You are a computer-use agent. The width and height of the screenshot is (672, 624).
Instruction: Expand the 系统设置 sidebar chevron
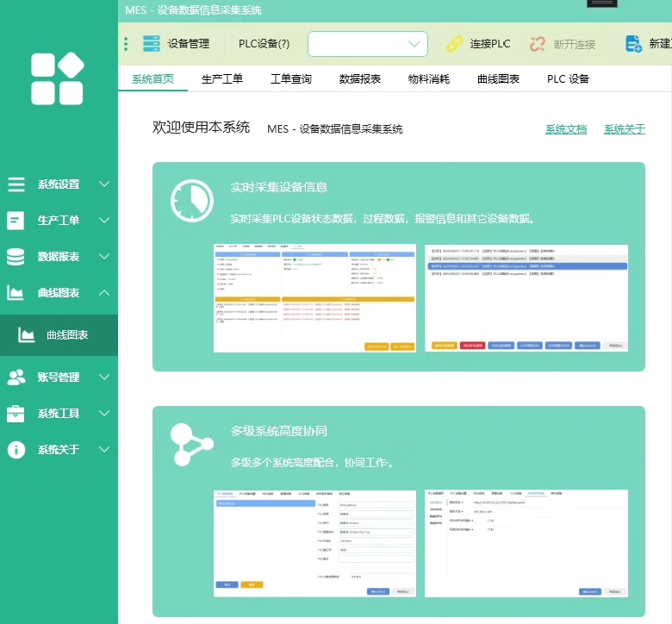(104, 184)
